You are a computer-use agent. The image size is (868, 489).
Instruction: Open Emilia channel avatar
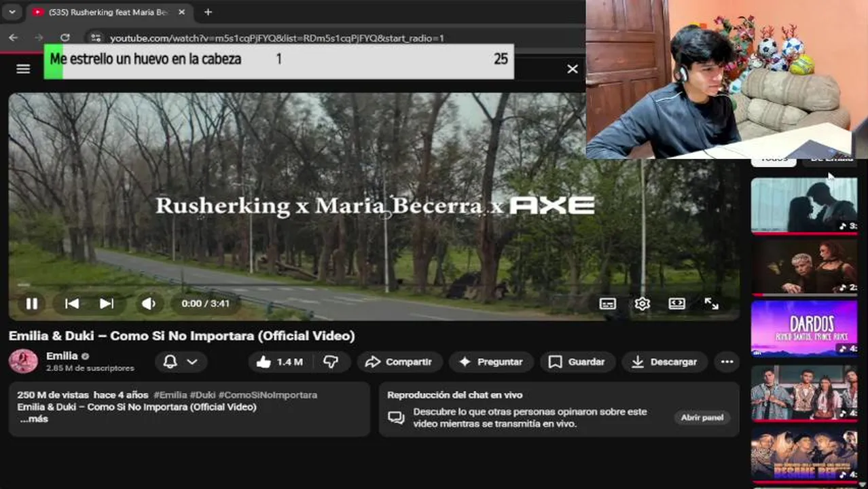pos(23,361)
